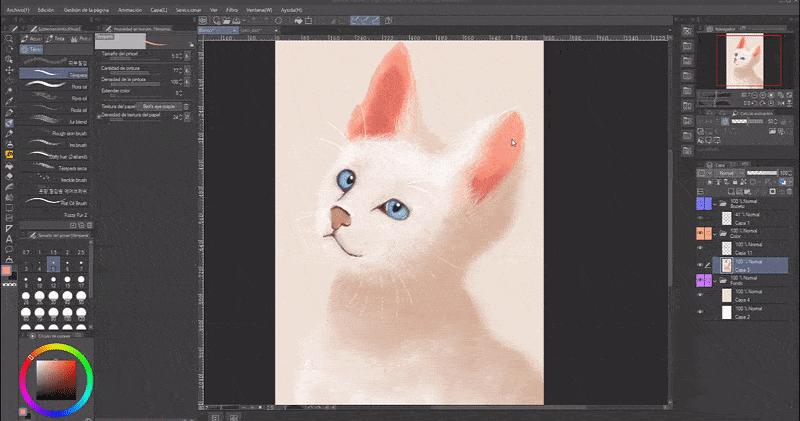
Task: Adjust the Densidad de la pintura slider
Action: click(x=135, y=84)
